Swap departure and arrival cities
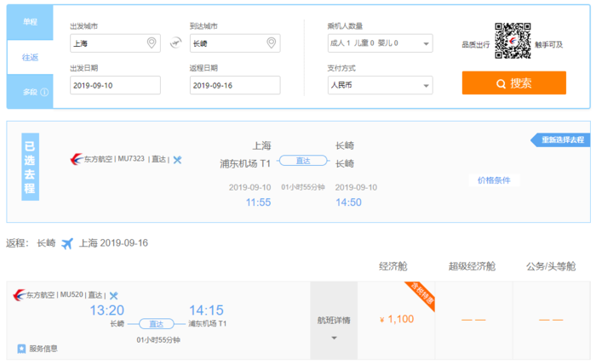Screen dimensions: 596x364 (175, 43)
